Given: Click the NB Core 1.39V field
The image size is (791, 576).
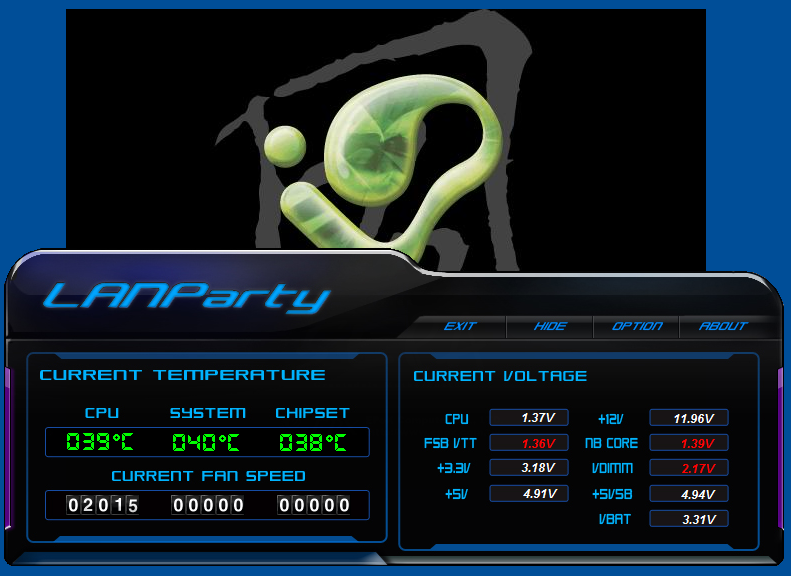Looking at the screenshot, I should (689, 443).
